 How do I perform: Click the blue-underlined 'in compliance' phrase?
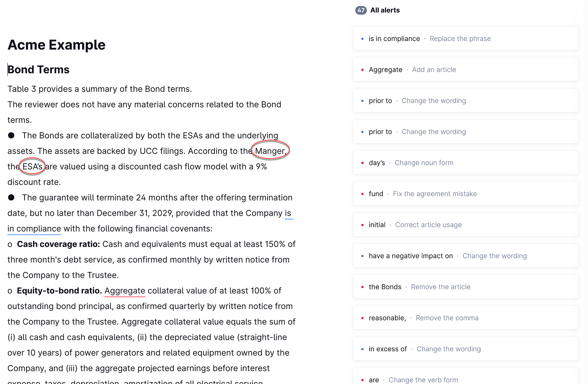(34, 229)
